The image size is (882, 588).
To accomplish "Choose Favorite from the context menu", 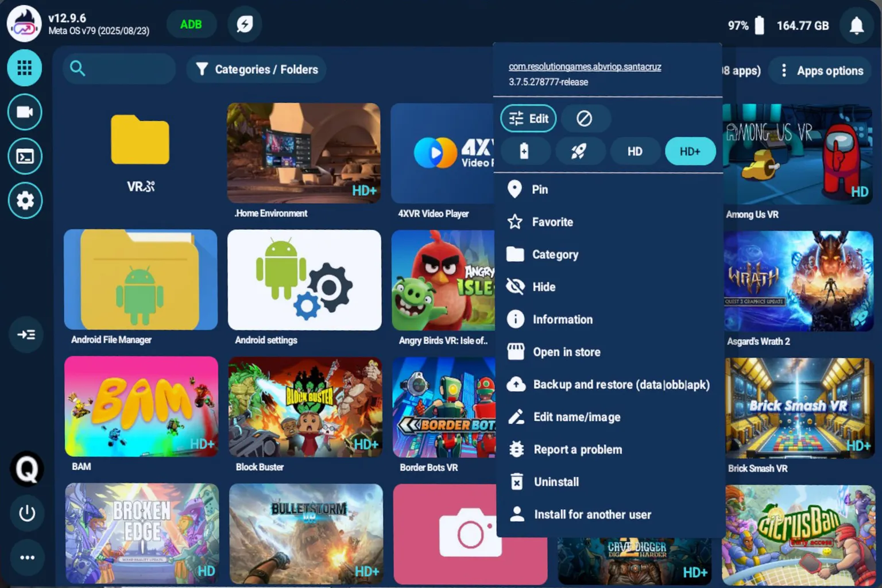I will tap(609, 222).
